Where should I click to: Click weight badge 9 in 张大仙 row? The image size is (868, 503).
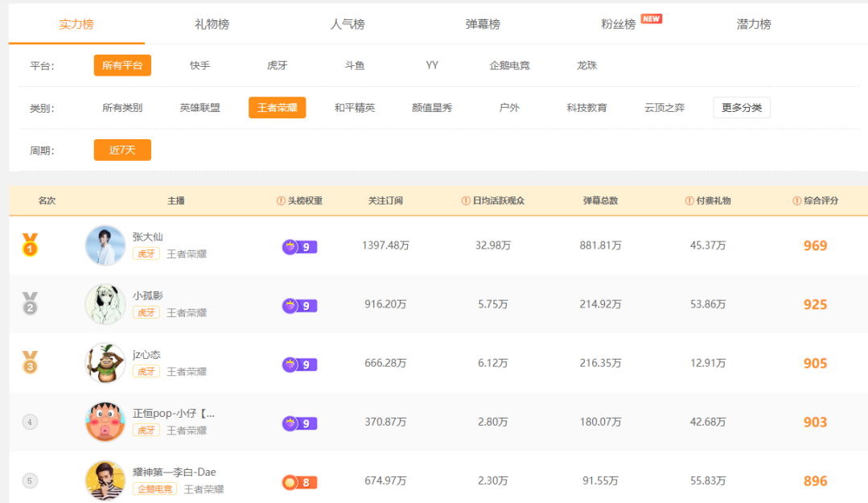299,246
